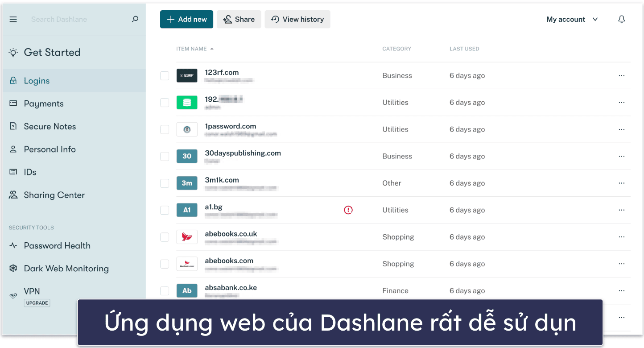This screenshot has width=644, height=348.
Task: Open more options for a1.bg
Action: tap(622, 210)
